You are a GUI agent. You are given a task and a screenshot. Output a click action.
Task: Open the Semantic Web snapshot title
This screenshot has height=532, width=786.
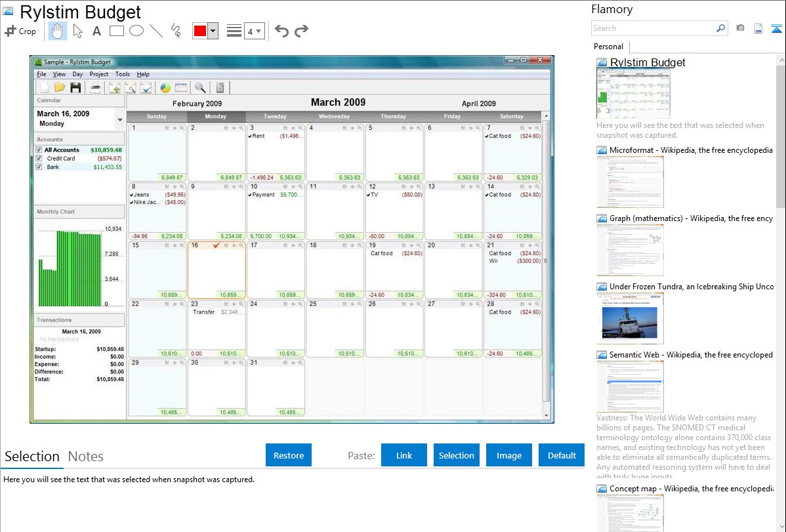point(691,355)
